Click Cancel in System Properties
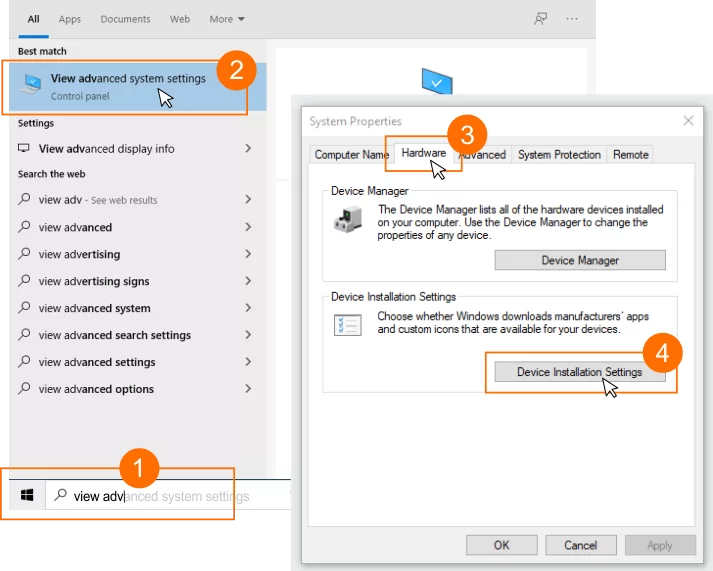This screenshot has width=713, height=571. pos(581,545)
